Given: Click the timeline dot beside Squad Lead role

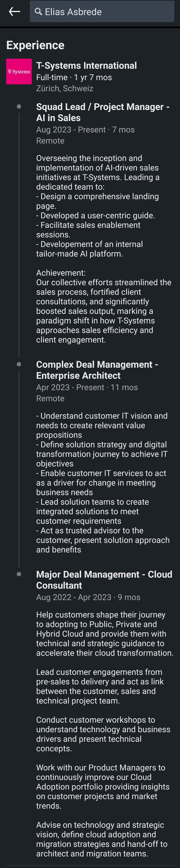Looking at the screenshot, I should (19, 106).
